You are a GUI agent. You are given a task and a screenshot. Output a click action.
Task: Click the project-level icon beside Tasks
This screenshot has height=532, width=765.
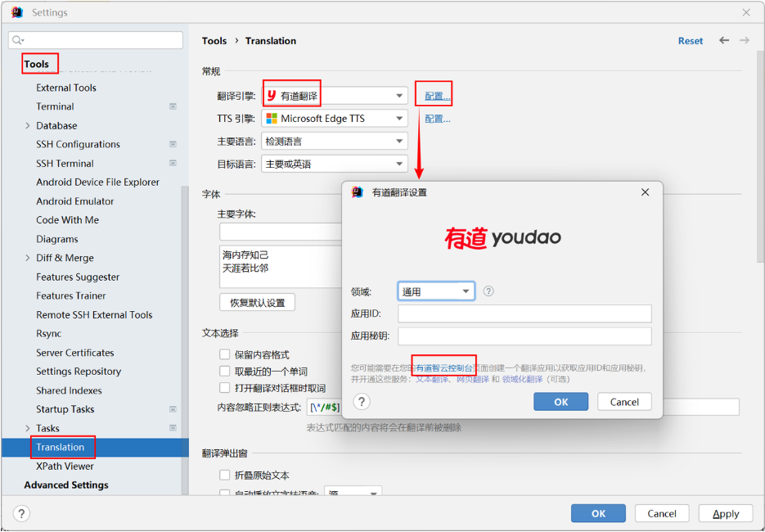tap(173, 428)
